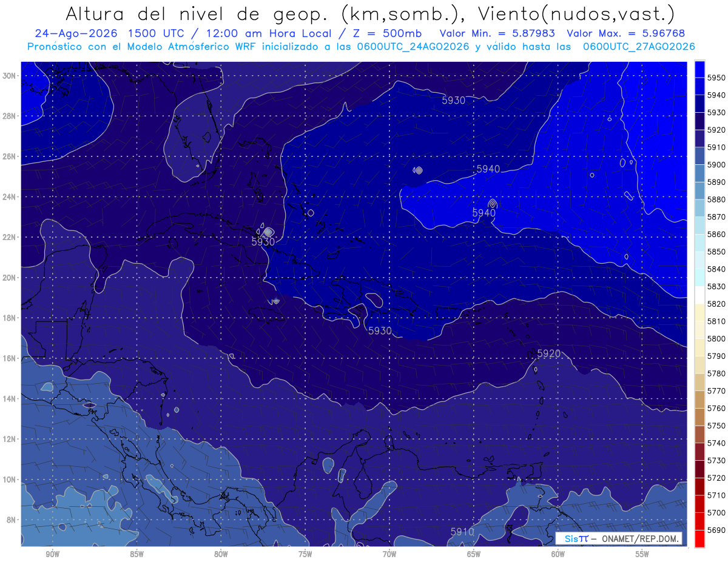The width and height of the screenshot is (728, 562).
Task: Select the '5820' legend value
Action: [x=716, y=304]
